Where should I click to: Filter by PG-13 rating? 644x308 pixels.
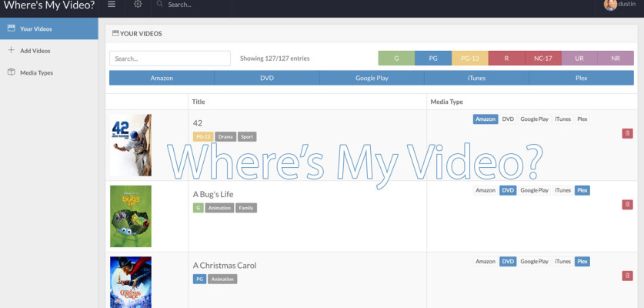[470, 59]
